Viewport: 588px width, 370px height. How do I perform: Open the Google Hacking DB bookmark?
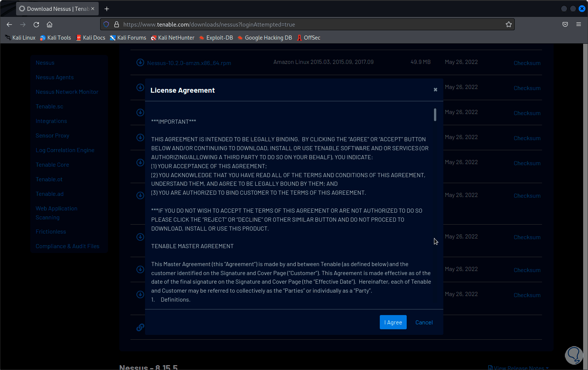coord(265,38)
